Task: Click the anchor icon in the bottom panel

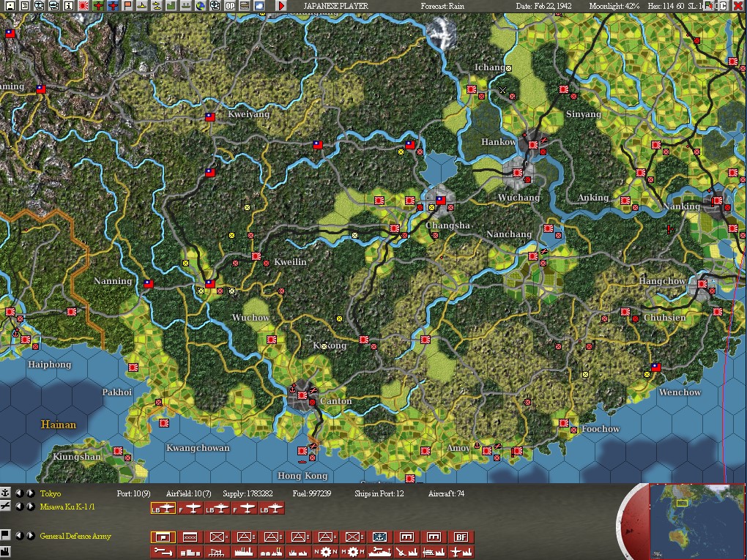Action: 6,492
